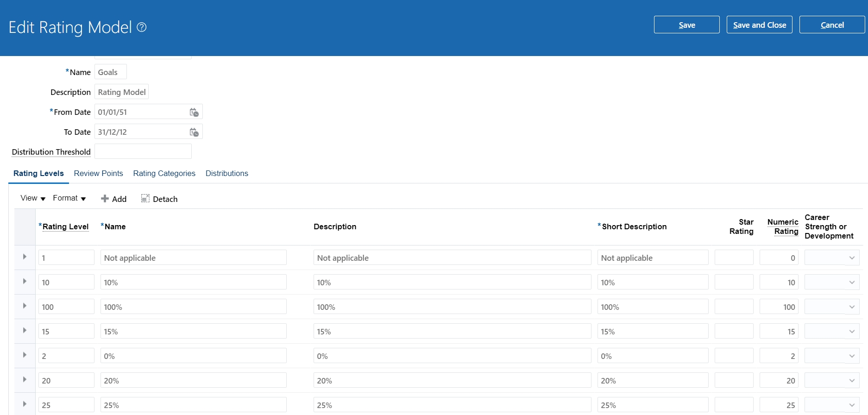868x415 pixels.
Task: Click the Name field containing Goals
Action: pos(110,72)
